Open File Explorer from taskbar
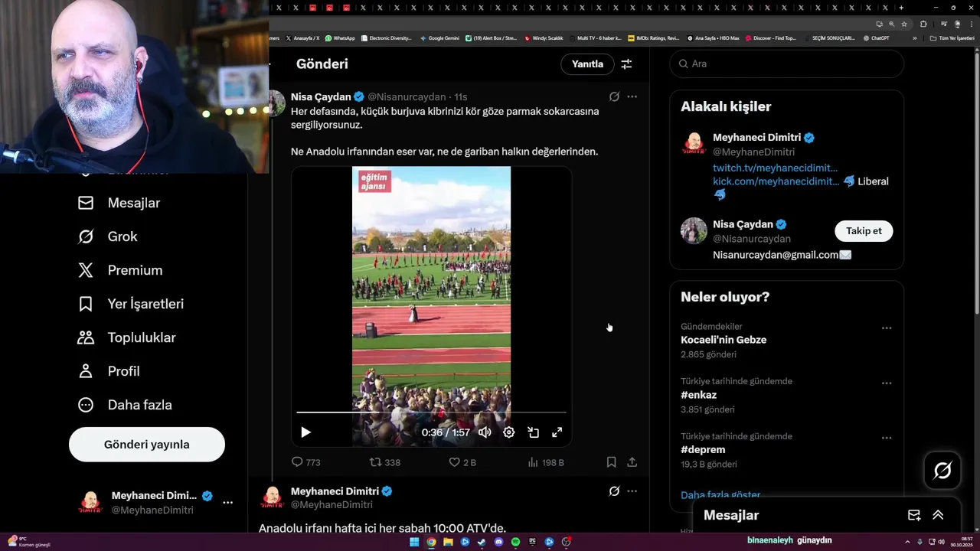The image size is (980, 551). [448, 542]
